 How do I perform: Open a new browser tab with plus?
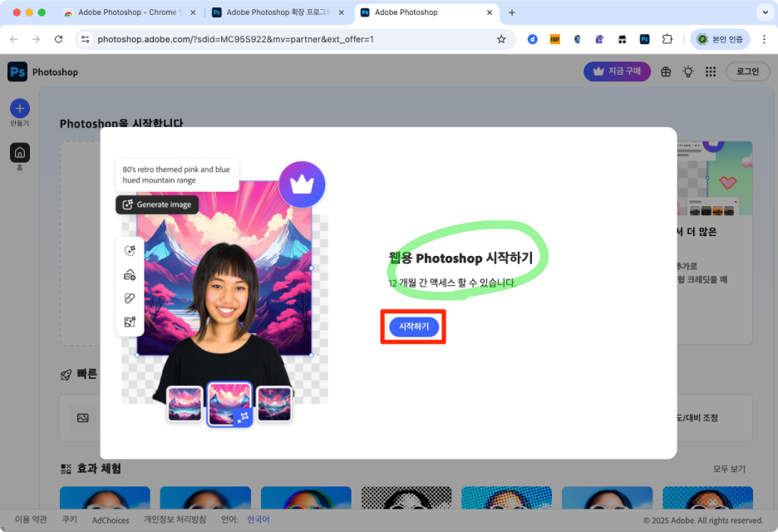[512, 12]
